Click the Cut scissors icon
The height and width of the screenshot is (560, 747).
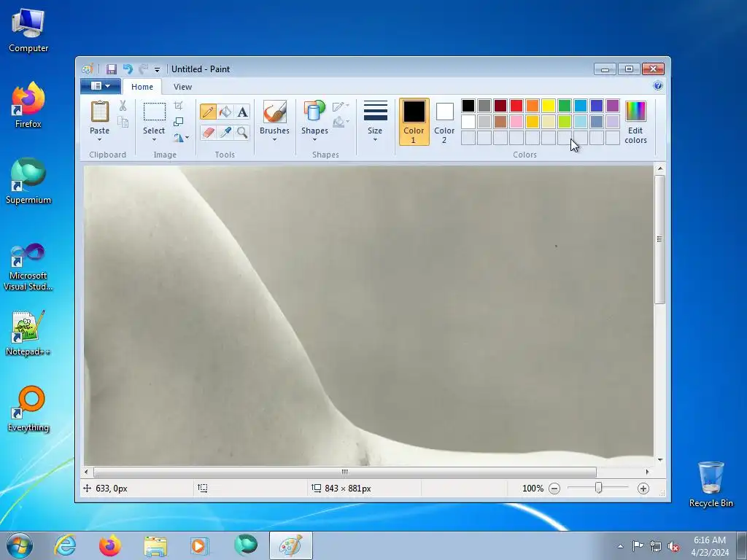(123, 106)
